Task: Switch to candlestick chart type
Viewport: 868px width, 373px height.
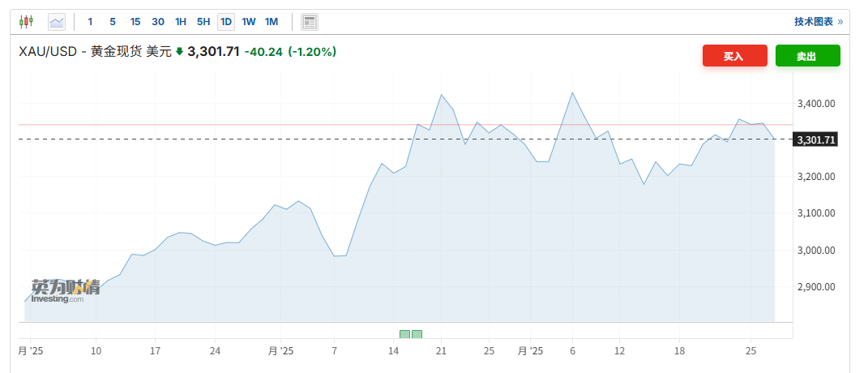Action: (x=26, y=21)
